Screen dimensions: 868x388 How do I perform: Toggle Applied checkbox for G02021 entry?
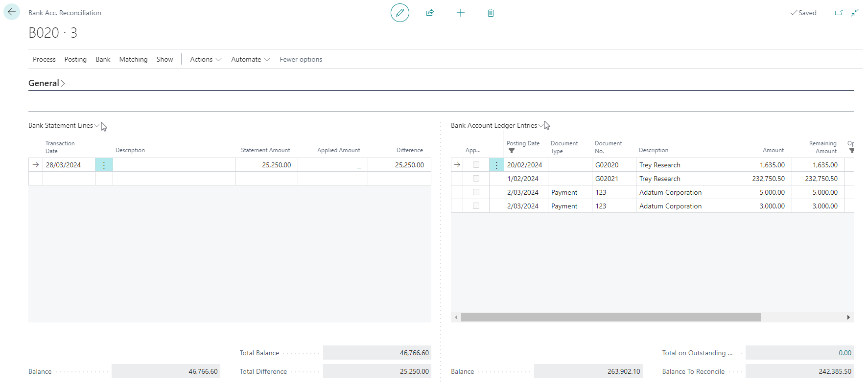tap(476, 179)
